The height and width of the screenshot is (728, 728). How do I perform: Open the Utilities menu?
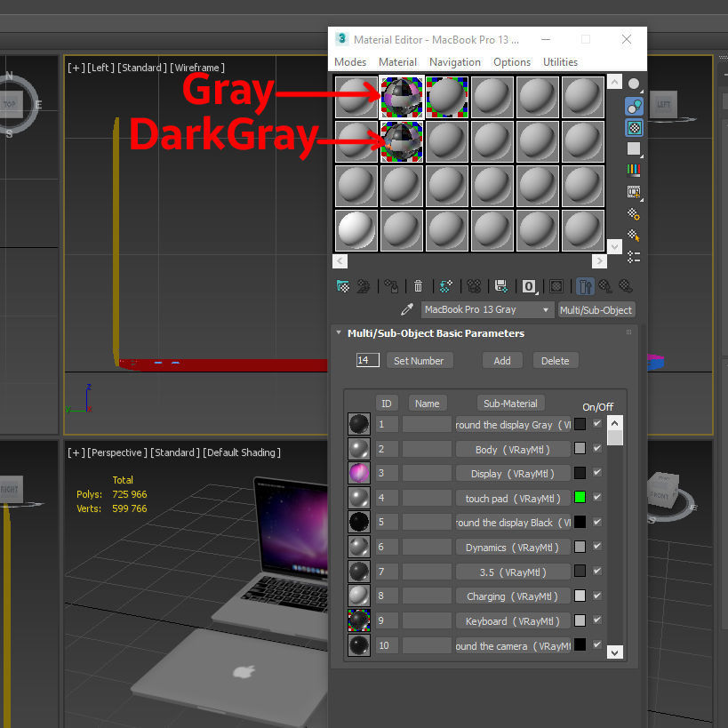pyautogui.click(x=560, y=61)
